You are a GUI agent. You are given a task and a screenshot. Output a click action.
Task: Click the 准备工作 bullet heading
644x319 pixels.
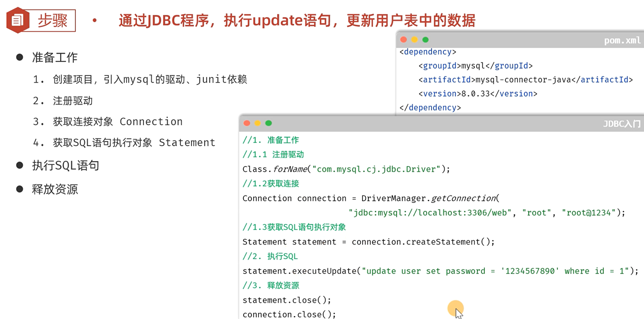pyautogui.click(x=55, y=57)
